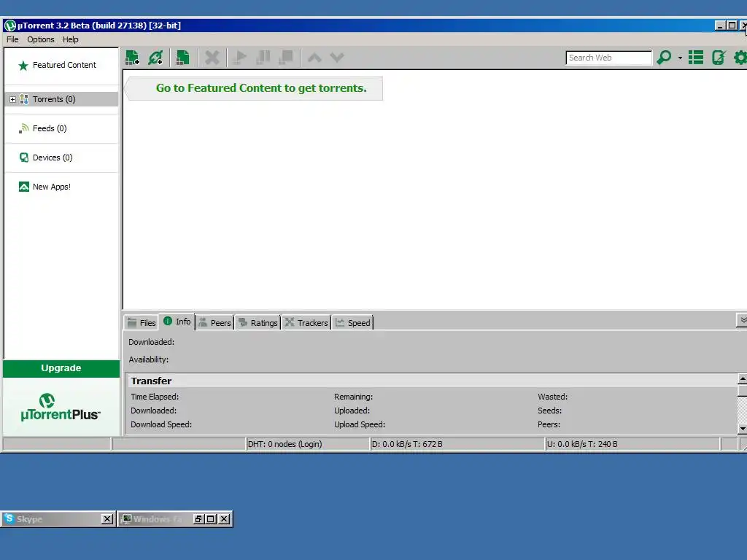Open the Options menu

click(x=41, y=39)
